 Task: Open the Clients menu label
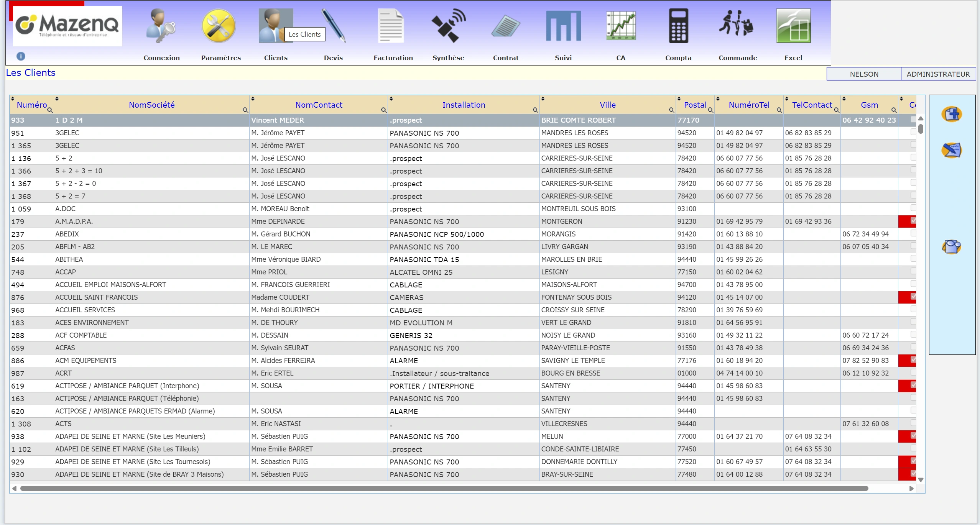tap(276, 58)
